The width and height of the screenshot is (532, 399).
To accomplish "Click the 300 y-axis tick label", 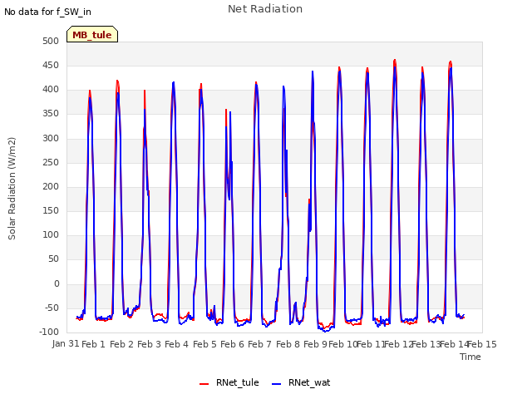I will pyautogui.click(x=51, y=138).
